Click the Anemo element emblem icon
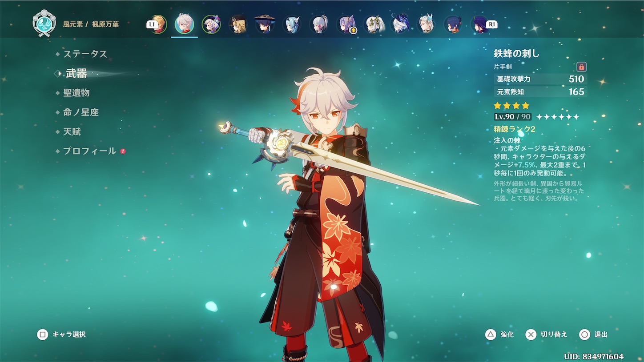644x362 pixels. (x=44, y=23)
